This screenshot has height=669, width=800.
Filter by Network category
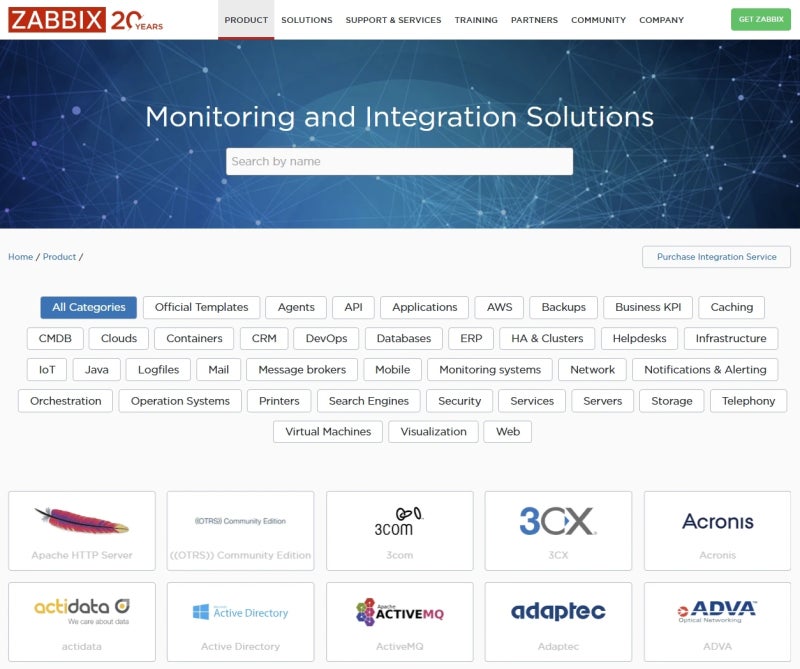pyautogui.click(x=592, y=369)
